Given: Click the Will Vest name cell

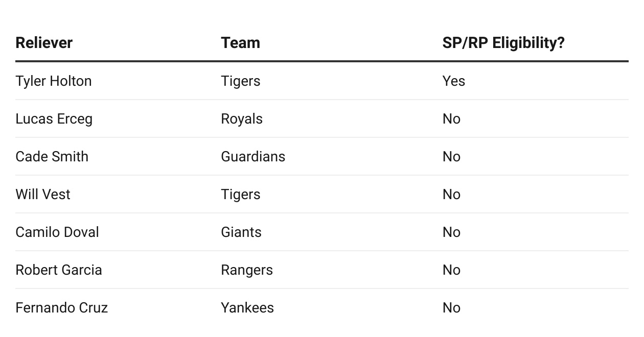Looking at the screenshot, I should pyautogui.click(x=43, y=195).
